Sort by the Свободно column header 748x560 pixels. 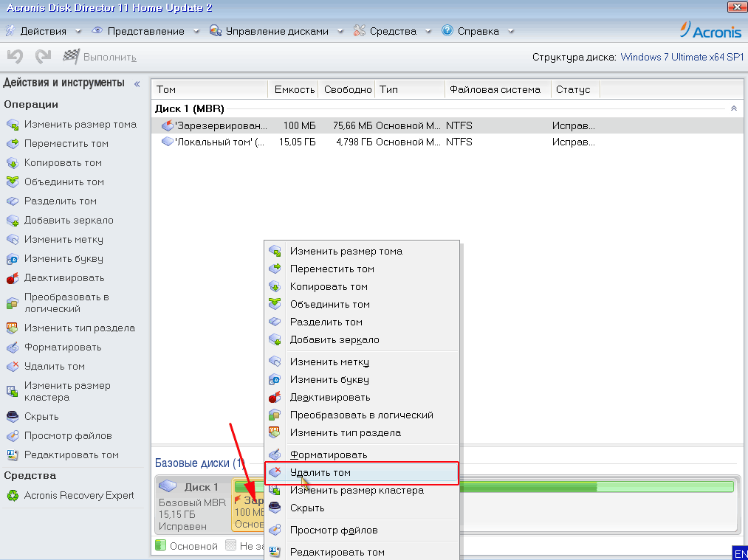(346, 89)
